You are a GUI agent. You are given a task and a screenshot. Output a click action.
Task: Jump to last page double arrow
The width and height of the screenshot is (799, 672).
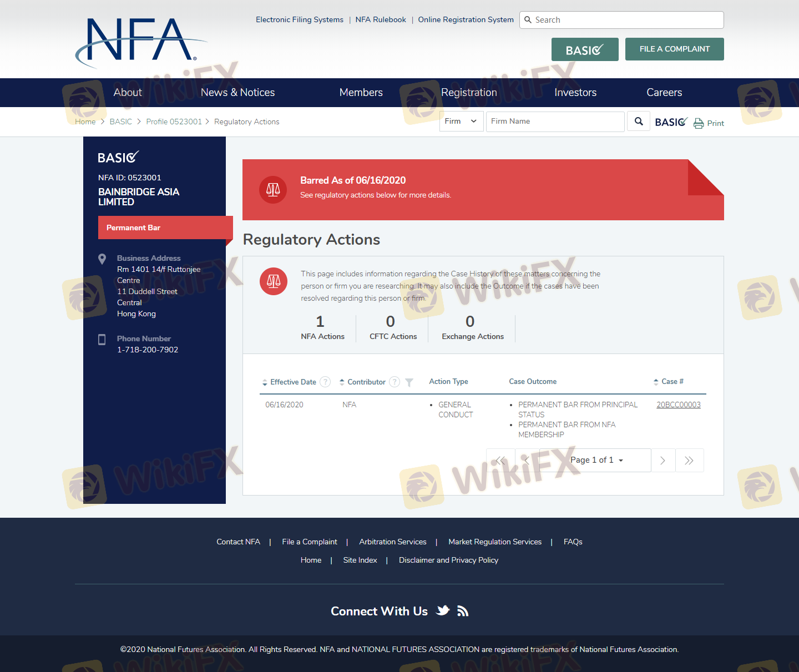[689, 461]
